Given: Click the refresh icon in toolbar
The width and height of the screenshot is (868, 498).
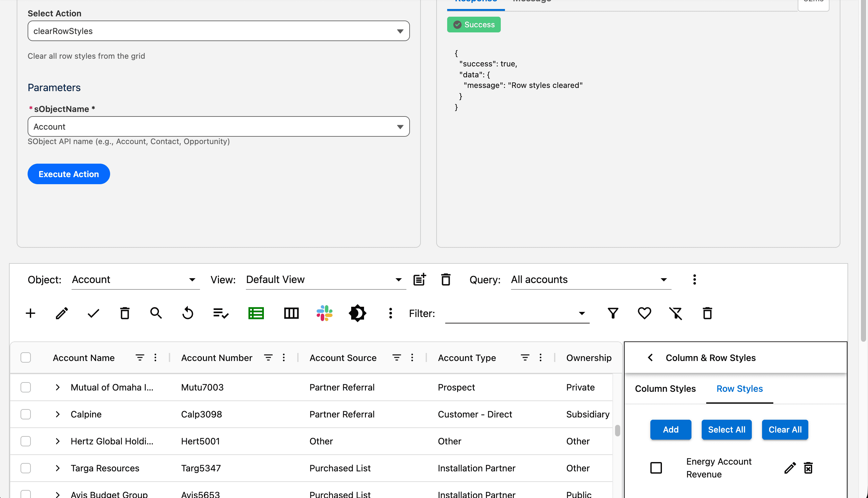Looking at the screenshot, I should click(188, 313).
